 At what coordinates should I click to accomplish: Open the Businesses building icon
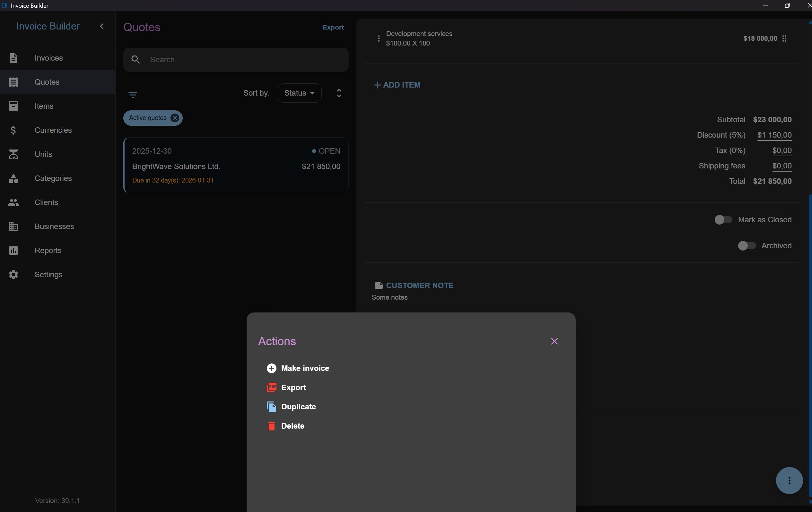[13, 226]
